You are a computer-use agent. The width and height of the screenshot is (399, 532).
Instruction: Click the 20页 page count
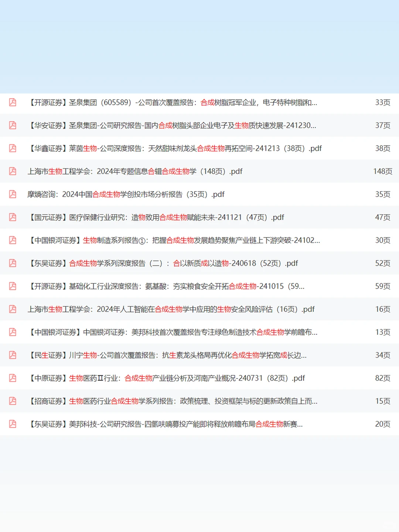tap(383, 424)
